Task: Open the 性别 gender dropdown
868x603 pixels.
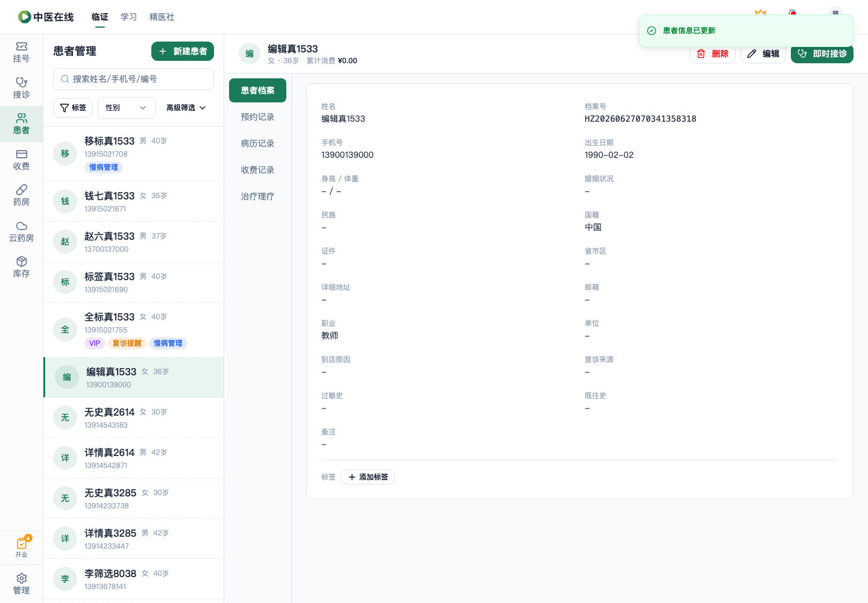Action: [127, 108]
